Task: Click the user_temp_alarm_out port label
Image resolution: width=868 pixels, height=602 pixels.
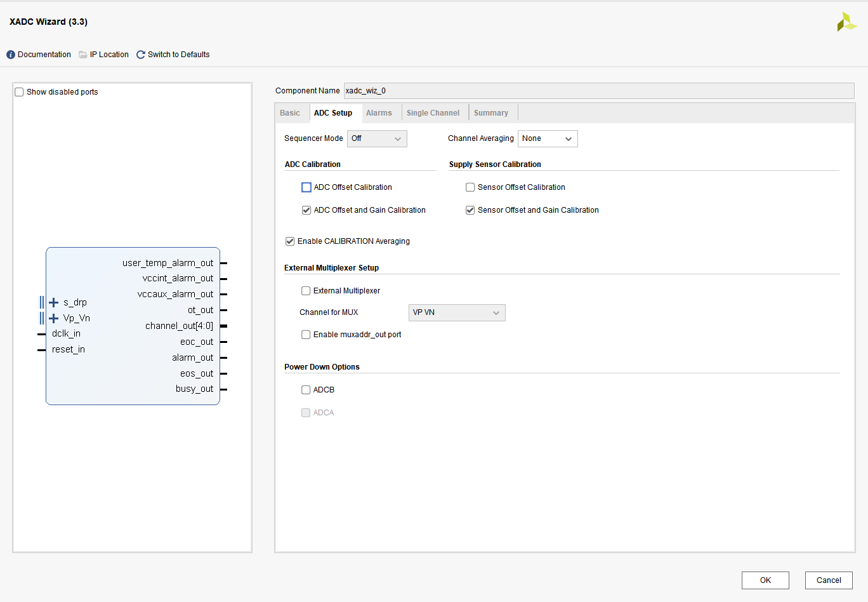Action: pos(168,263)
